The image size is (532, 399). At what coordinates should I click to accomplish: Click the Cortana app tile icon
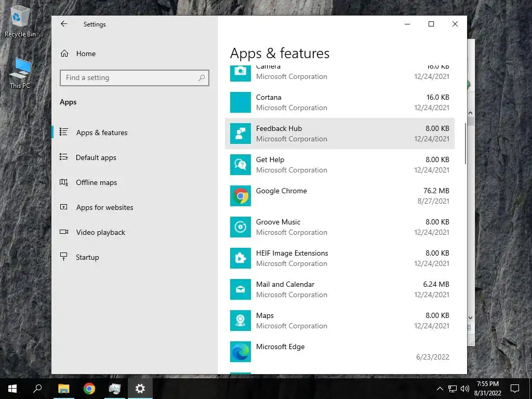(241, 102)
